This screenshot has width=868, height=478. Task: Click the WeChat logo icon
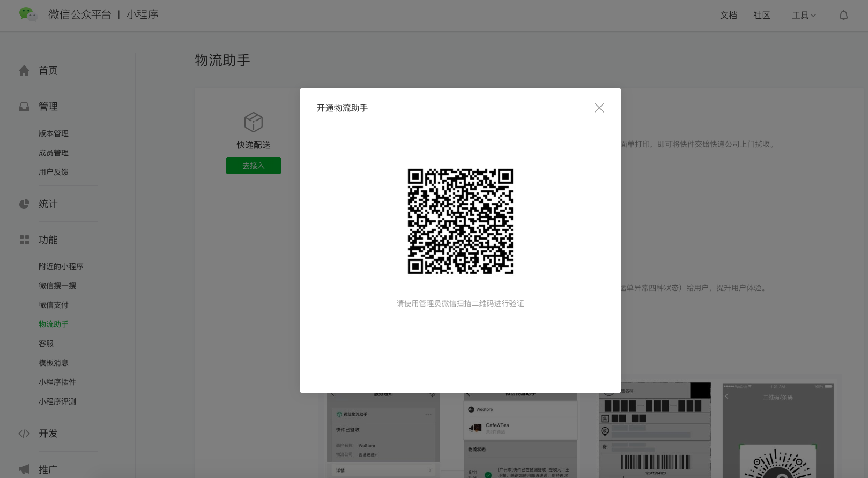click(x=28, y=14)
